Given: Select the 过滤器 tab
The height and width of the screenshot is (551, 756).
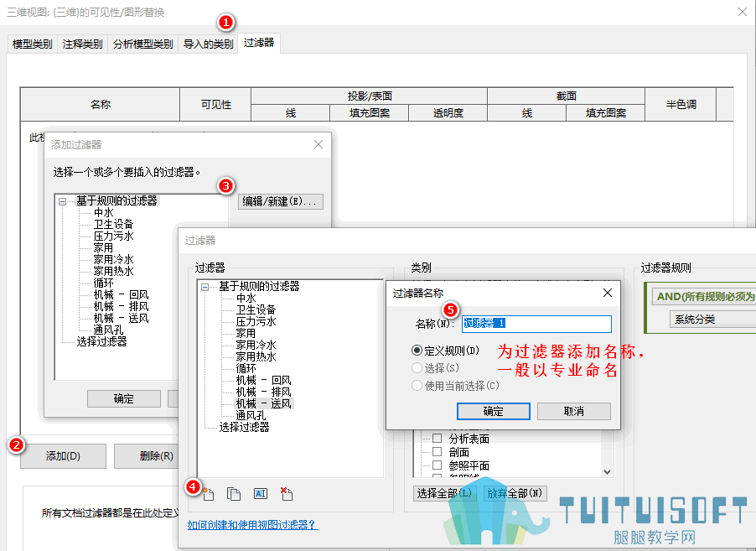Looking at the screenshot, I should [259, 43].
